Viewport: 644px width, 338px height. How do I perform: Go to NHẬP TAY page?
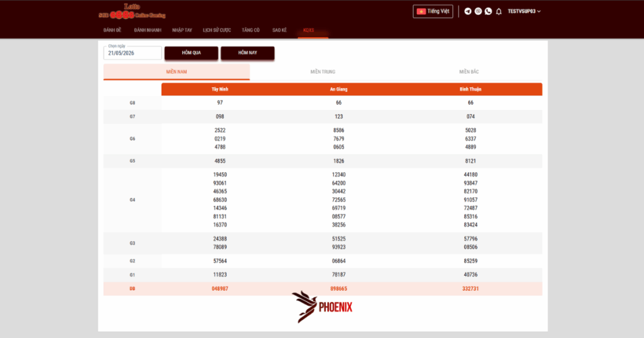tap(182, 30)
